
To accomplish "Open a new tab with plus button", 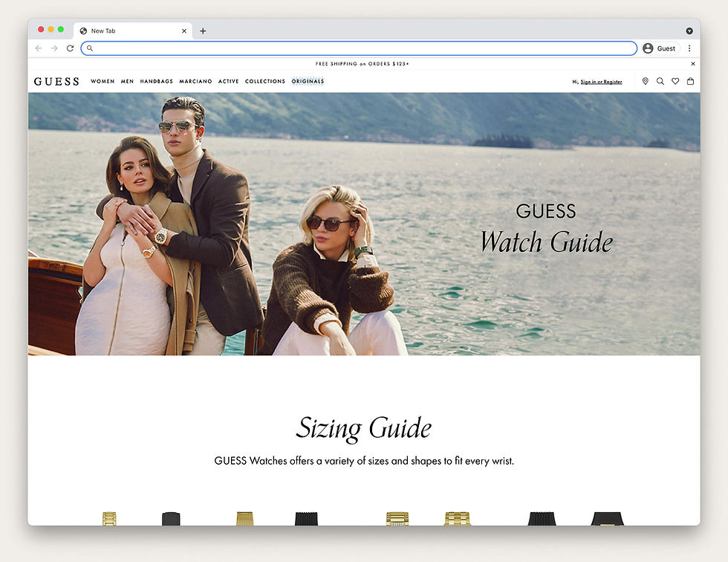I will pyautogui.click(x=203, y=31).
